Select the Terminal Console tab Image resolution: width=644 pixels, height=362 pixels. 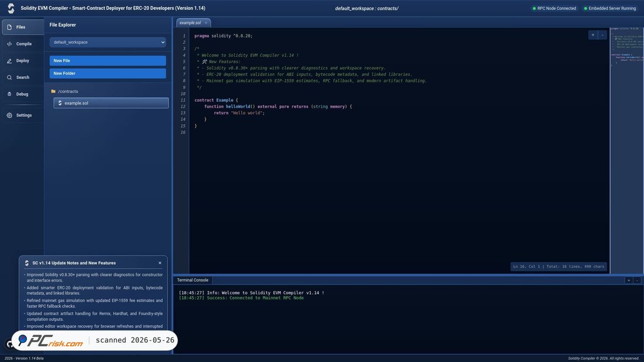[193, 280]
